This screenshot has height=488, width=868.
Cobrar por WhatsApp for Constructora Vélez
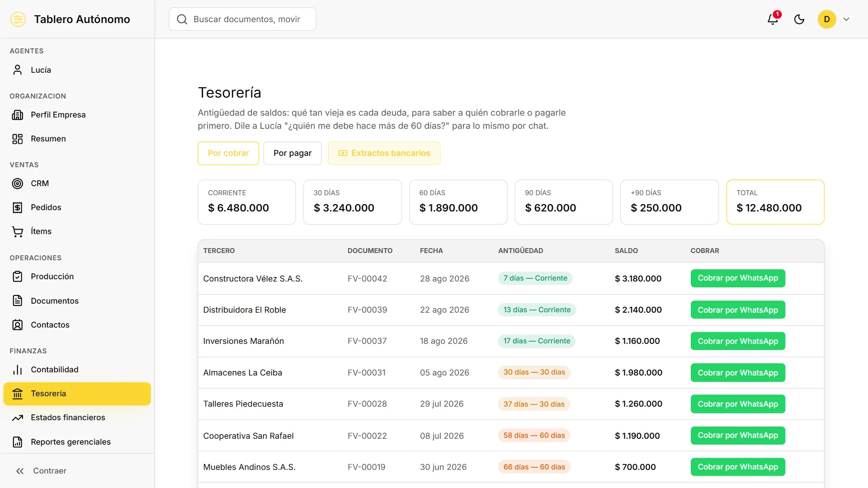coord(738,278)
